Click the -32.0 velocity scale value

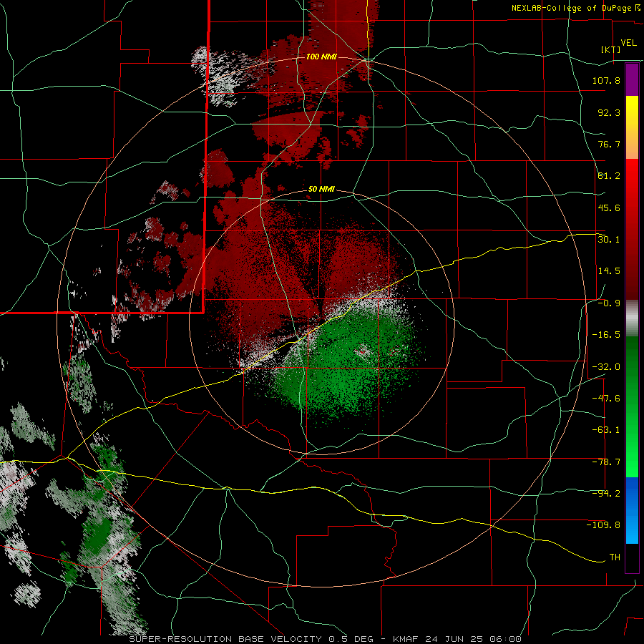(x=606, y=367)
